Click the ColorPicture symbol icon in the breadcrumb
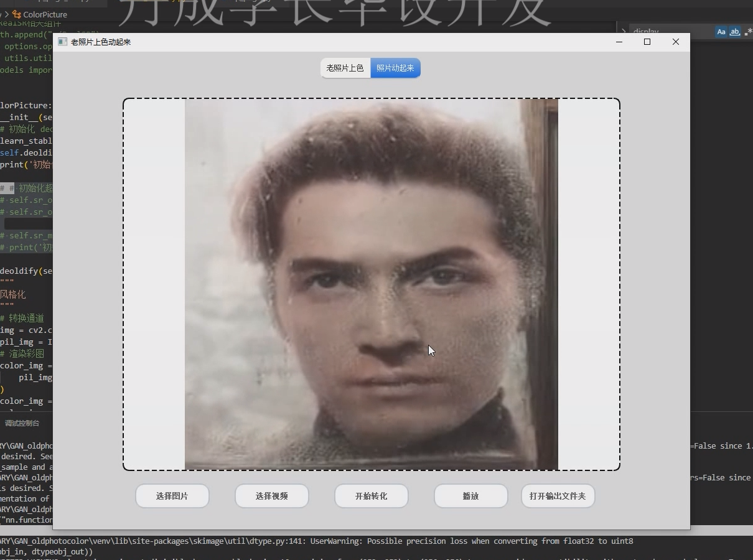The height and width of the screenshot is (560, 753). coord(17,14)
